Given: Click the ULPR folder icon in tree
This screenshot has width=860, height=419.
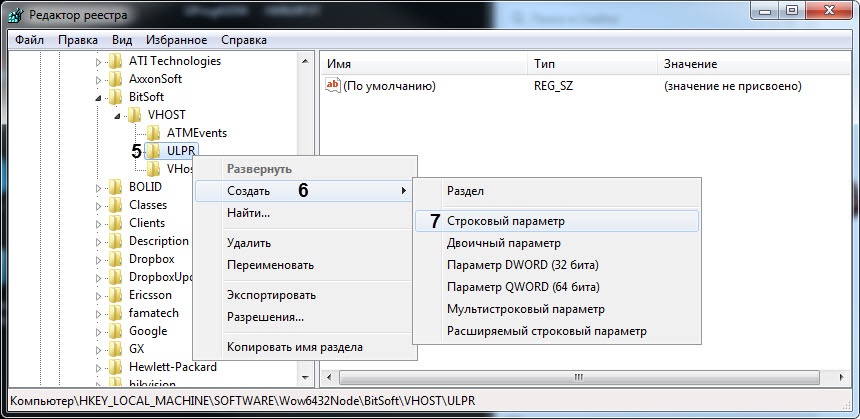Looking at the screenshot, I should point(153,151).
